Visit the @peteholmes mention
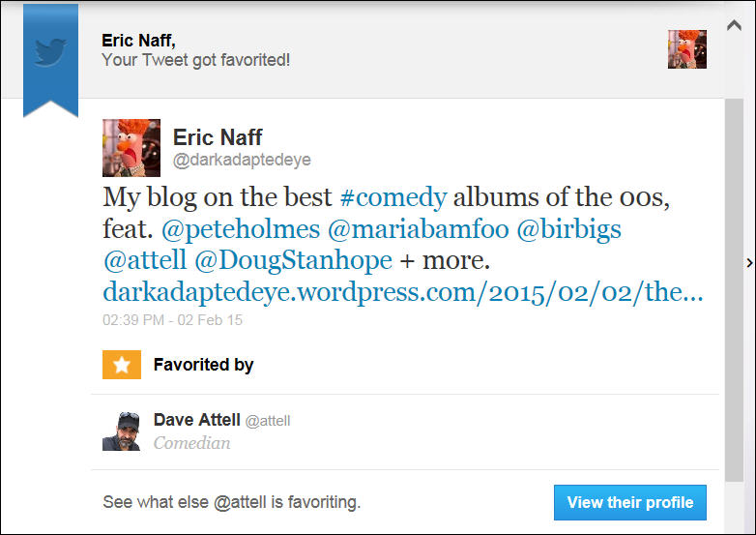The image size is (756, 535). coord(241,230)
